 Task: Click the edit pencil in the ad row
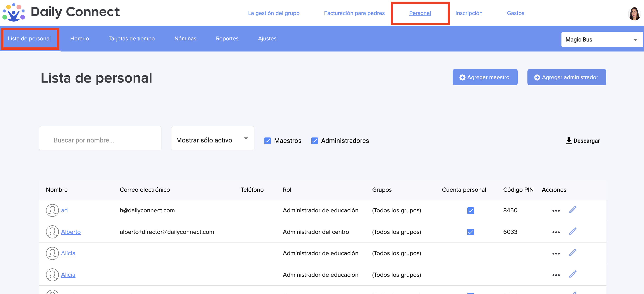point(573,210)
